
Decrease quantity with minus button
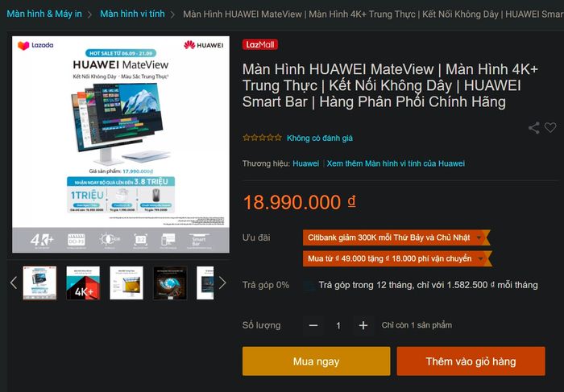313,325
